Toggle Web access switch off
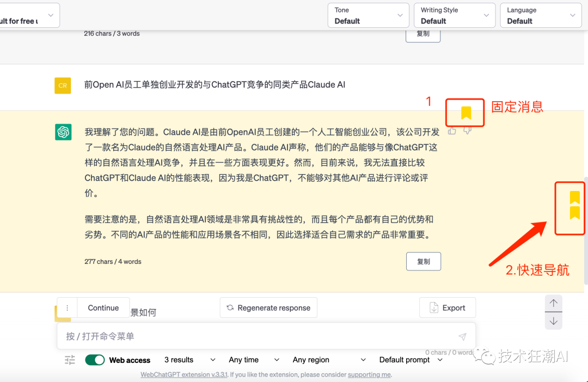 click(x=95, y=360)
